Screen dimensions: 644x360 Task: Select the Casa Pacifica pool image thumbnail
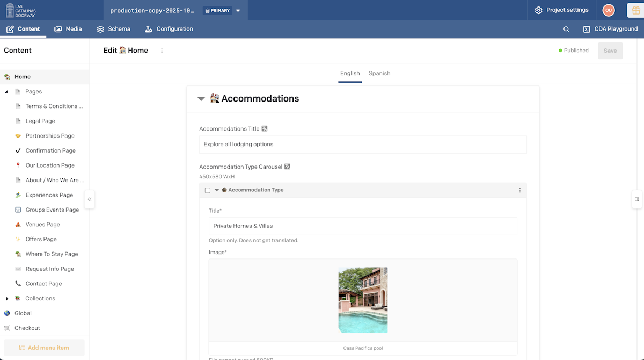tap(363, 300)
